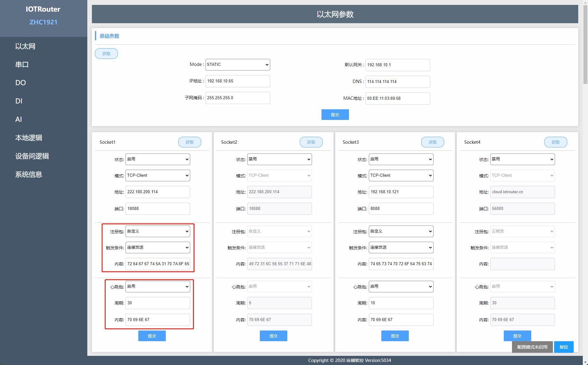Open the 串口 sidebar menu

[x=22, y=64]
